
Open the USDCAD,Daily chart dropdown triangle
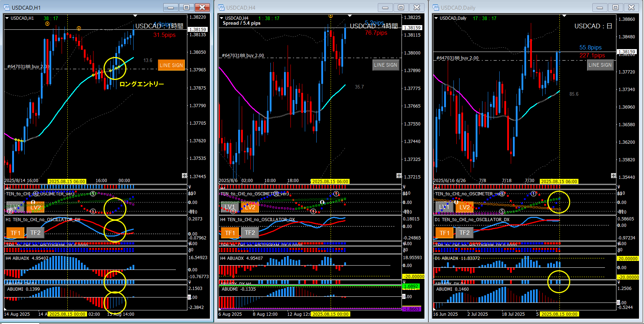436,18
